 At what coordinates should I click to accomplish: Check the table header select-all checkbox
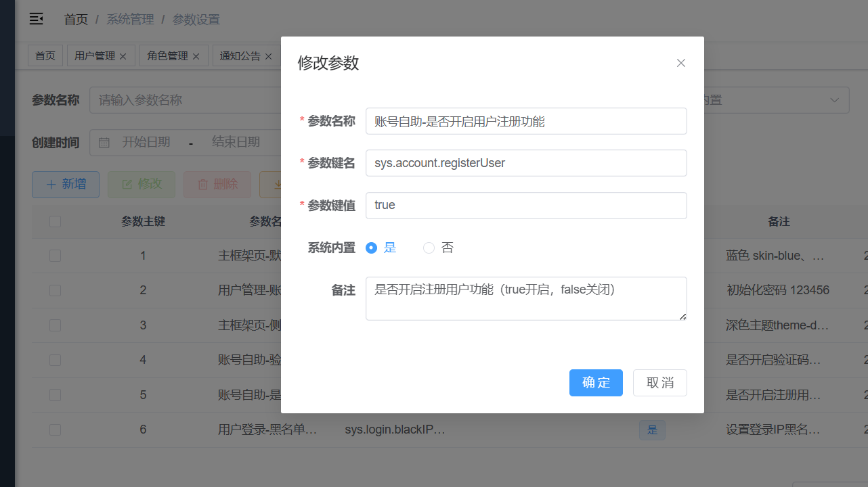(55, 221)
